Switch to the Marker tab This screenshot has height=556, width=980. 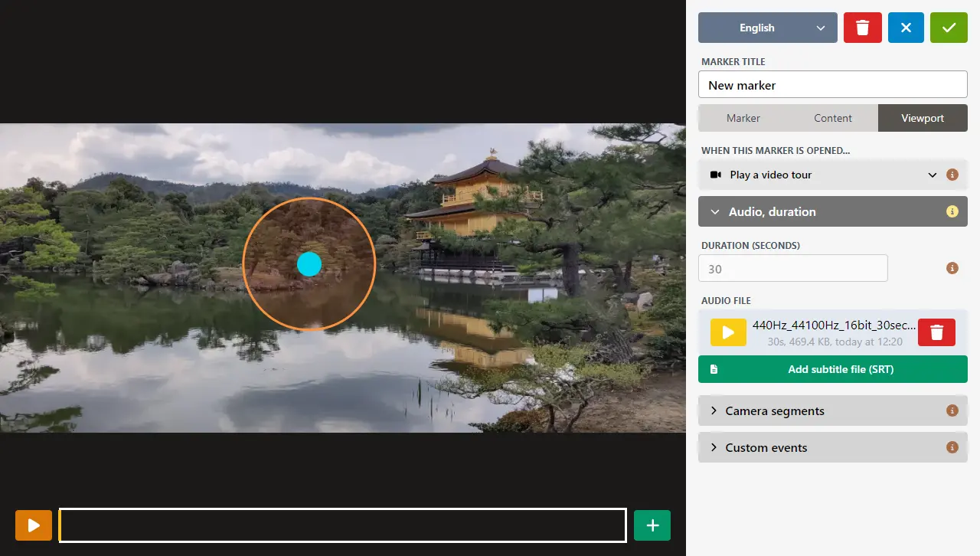(743, 118)
